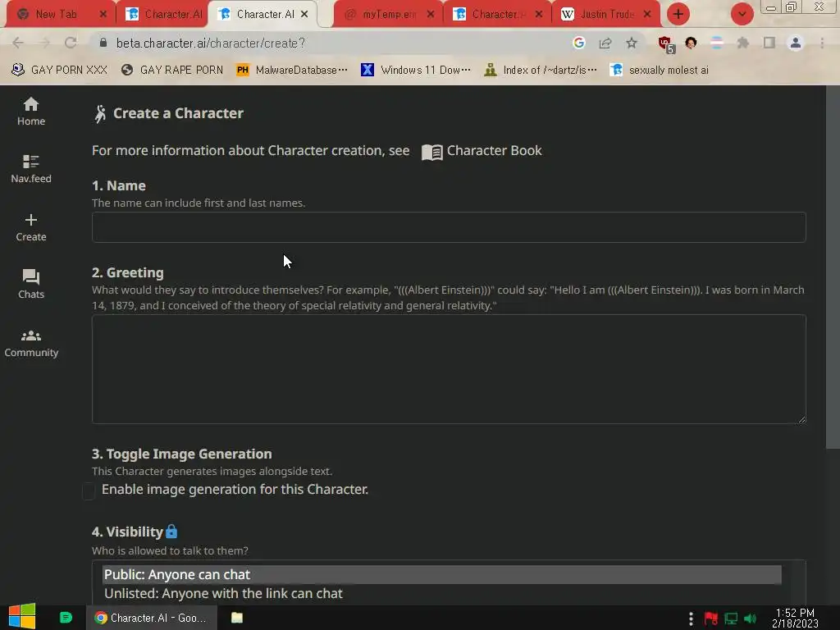Viewport: 840px width, 630px height.
Task: Select the Character.AI Chrome taskbar button
Action: pyautogui.click(x=151, y=618)
